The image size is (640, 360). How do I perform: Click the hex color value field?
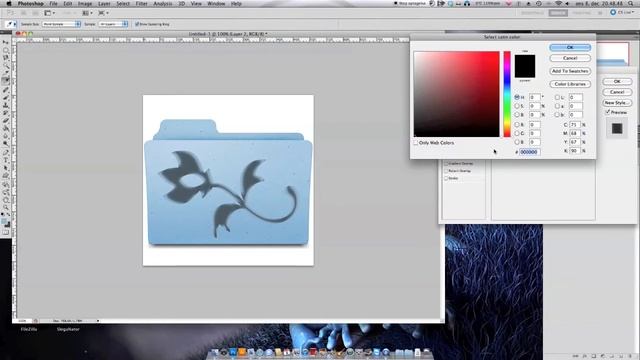click(x=529, y=152)
